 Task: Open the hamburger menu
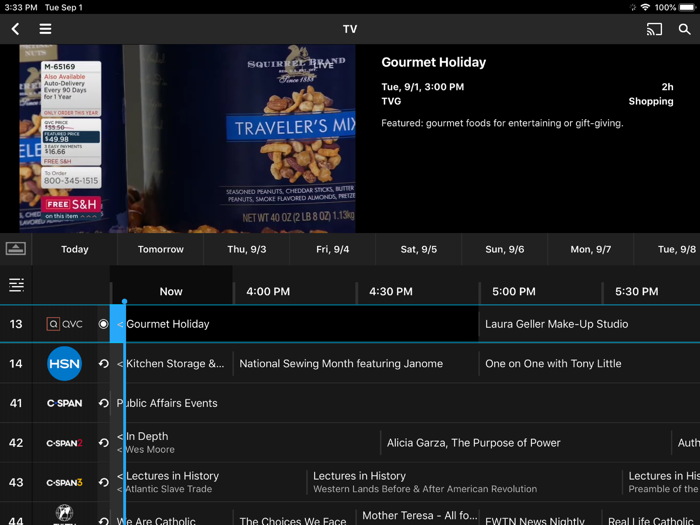click(x=45, y=29)
